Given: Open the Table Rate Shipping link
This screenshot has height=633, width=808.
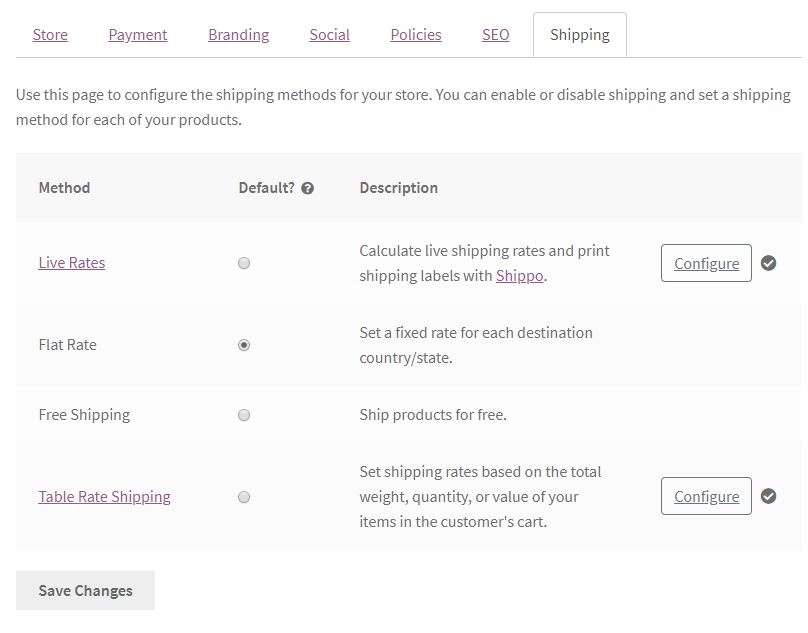Looking at the screenshot, I should pos(105,496).
